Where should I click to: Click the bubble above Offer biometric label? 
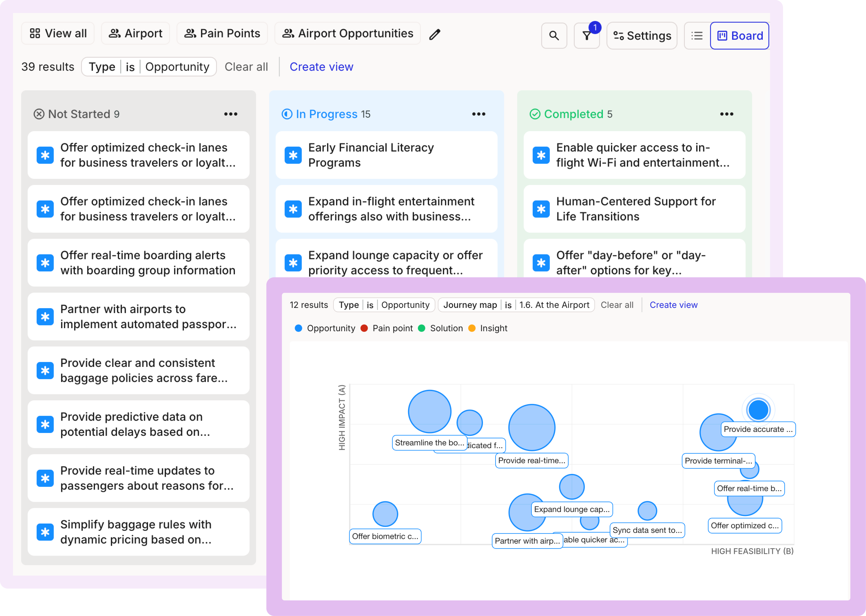pos(385,514)
